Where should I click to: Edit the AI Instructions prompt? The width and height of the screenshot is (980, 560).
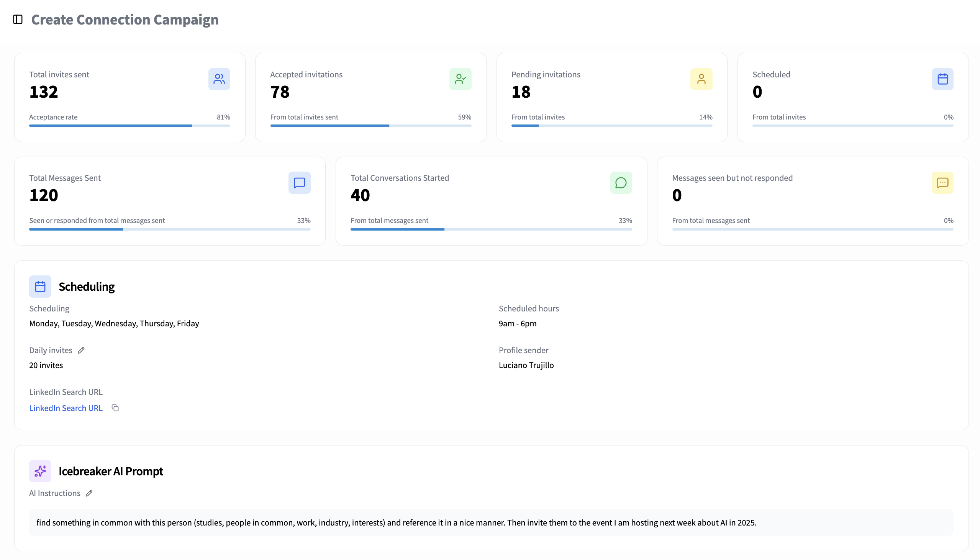[x=89, y=493]
